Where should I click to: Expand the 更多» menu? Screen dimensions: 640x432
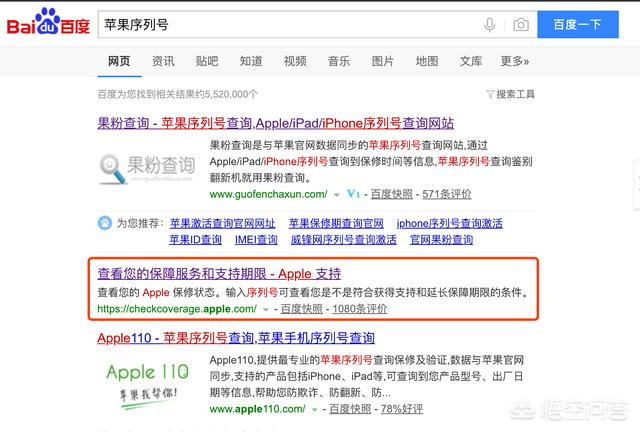[x=515, y=61]
